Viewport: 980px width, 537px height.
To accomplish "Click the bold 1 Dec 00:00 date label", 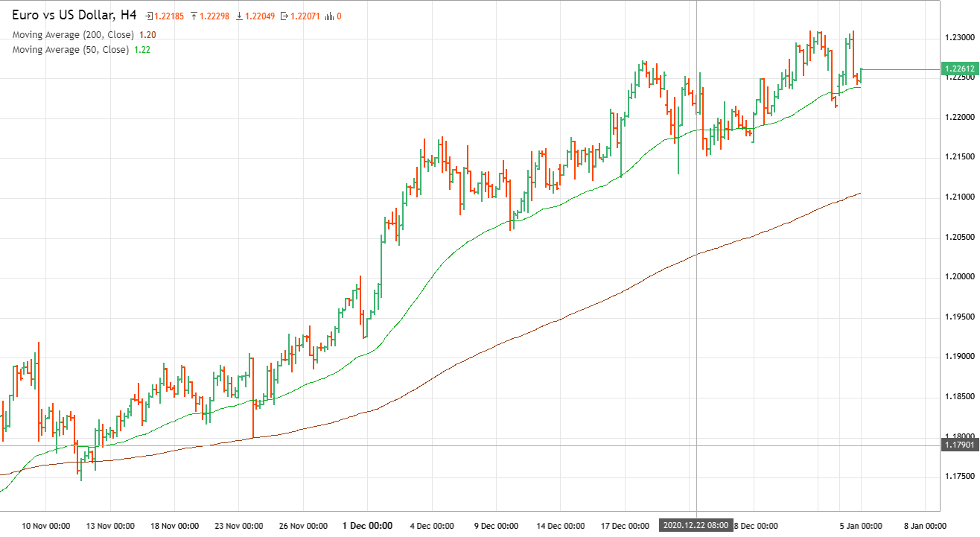I will tap(367, 526).
